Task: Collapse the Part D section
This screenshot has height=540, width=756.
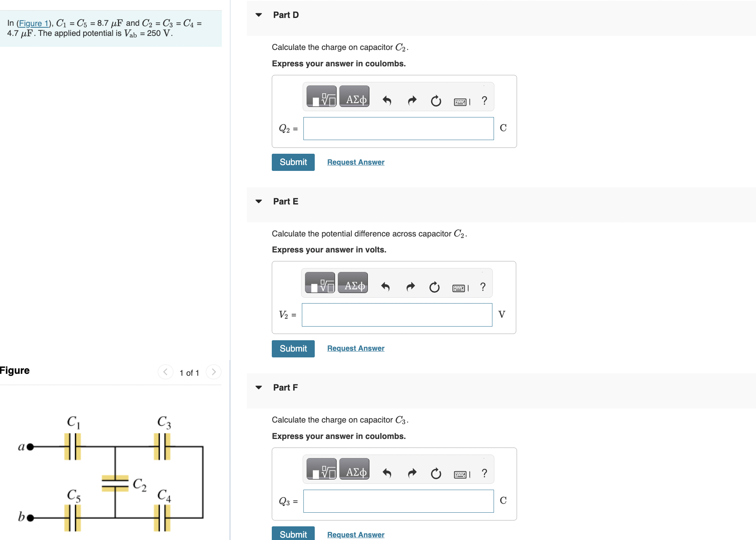Action: 259,14
